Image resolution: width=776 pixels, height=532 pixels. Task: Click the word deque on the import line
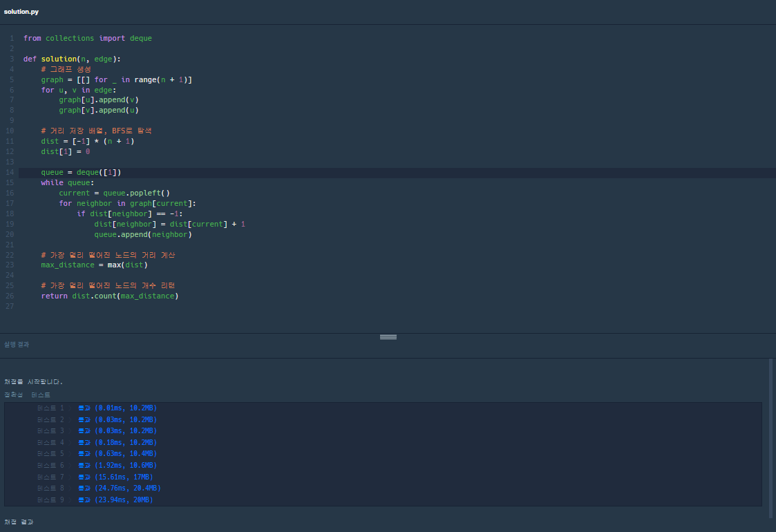pyautogui.click(x=141, y=38)
